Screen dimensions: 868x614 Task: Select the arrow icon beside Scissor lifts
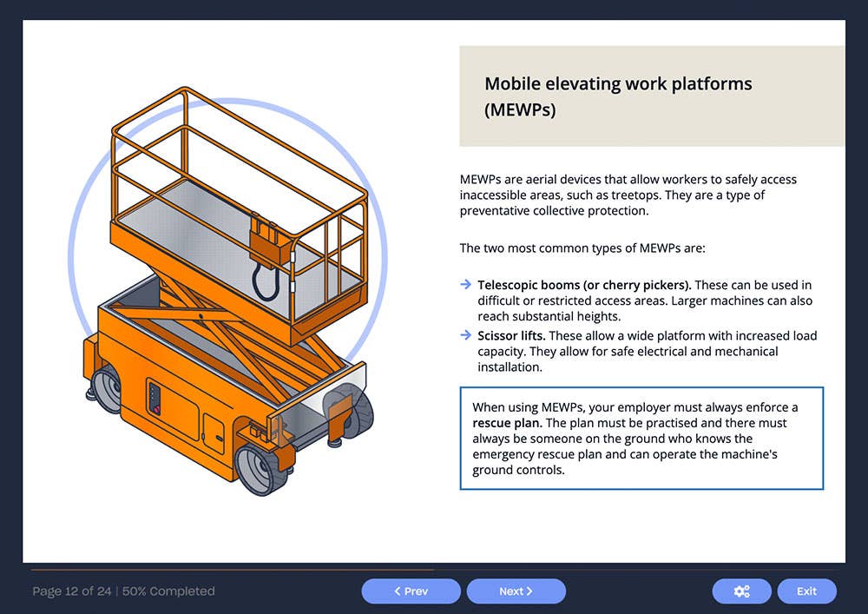(466, 336)
